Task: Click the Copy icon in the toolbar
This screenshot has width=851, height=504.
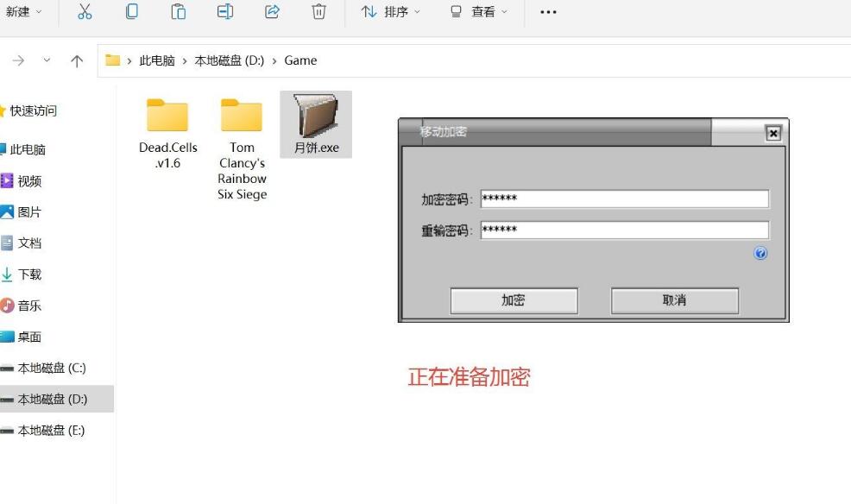Action: [x=131, y=12]
